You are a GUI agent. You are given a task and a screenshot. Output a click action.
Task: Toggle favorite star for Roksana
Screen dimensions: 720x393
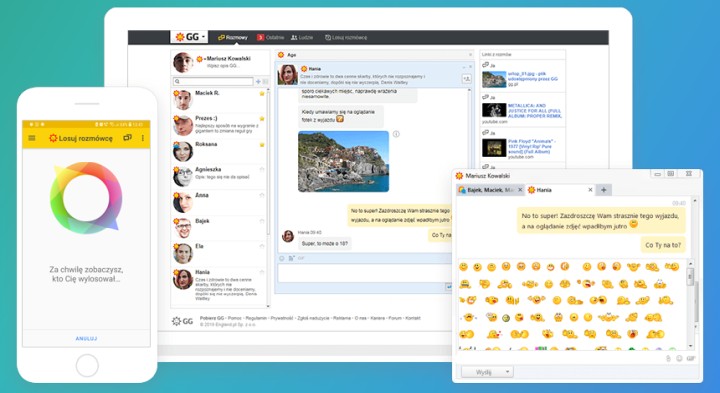point(262,145)
